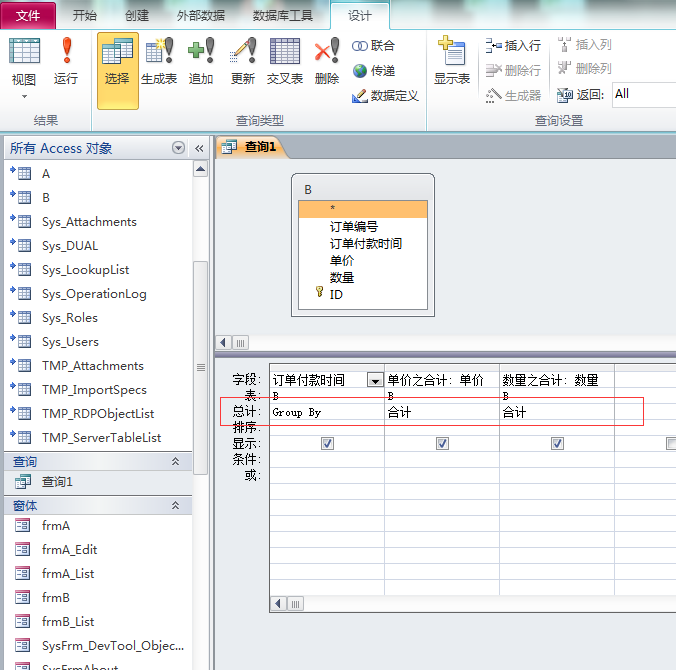Switch to the 创建 ribbon tab
The width and height of the screenshot is (676, 670).
(137, 16)
